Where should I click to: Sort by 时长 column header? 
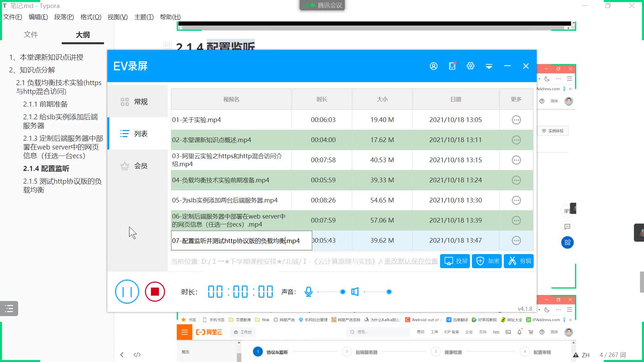tap(322, 99)
